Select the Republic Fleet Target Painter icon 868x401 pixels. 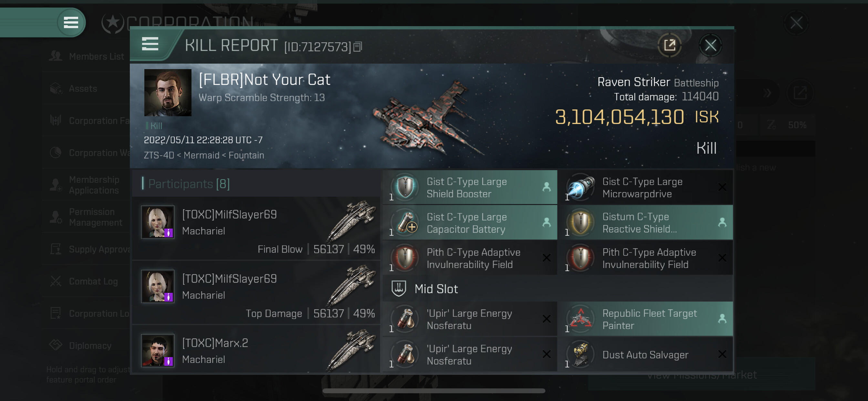581,319
